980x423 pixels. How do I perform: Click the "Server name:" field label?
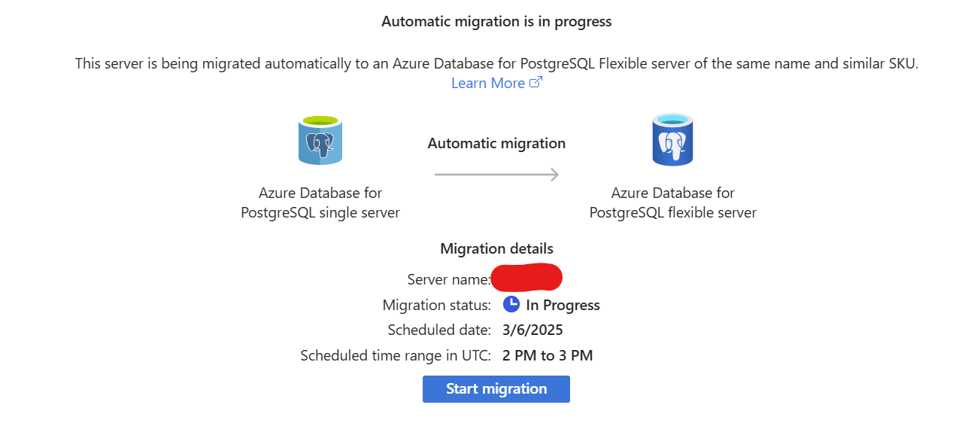pos(449,280)
